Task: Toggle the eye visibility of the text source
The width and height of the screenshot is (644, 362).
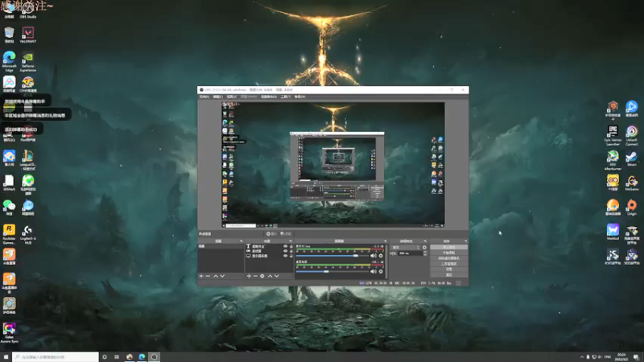Action: (286, 246)
